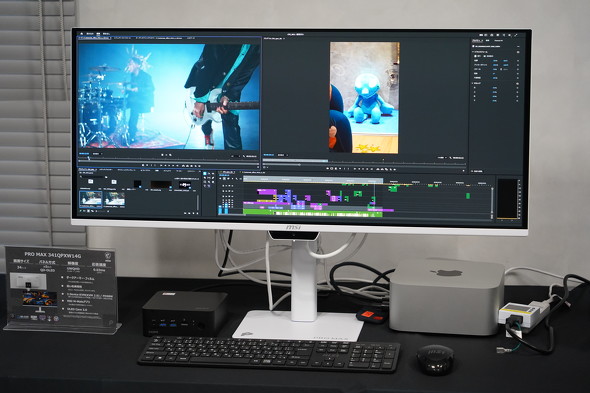
Task: Open the first folder bin in Project panel
Action: (x=90, y=181)
